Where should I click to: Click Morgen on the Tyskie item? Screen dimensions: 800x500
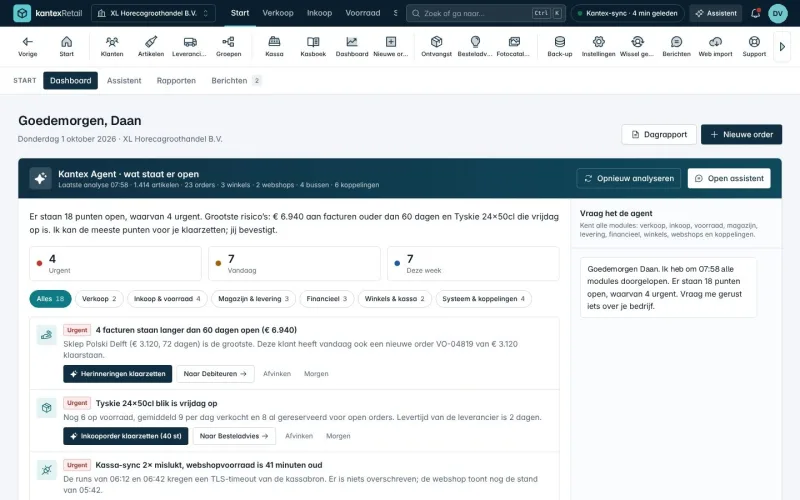338,436
